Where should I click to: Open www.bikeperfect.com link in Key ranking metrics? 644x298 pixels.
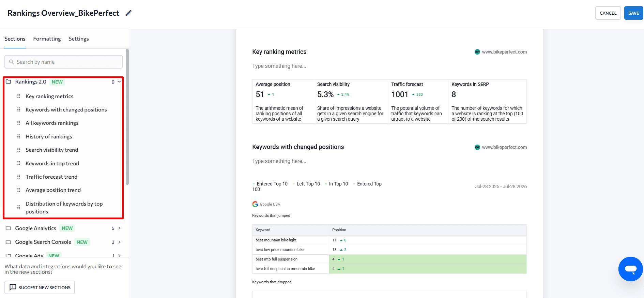[504, 52]
